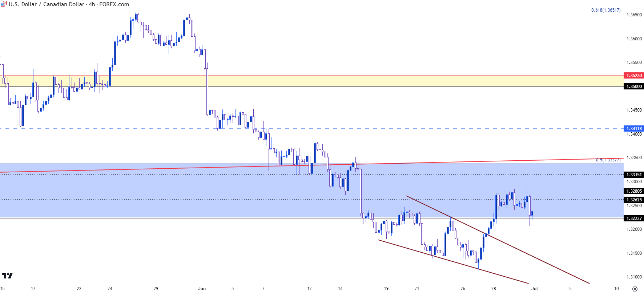
Task: Select the 0.618(1.36517) Fibonacci label
Action: click(x=606, y=10)
